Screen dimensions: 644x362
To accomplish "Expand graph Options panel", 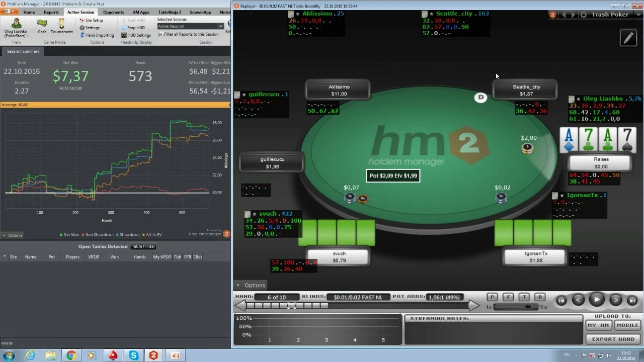I will (12, 235).
